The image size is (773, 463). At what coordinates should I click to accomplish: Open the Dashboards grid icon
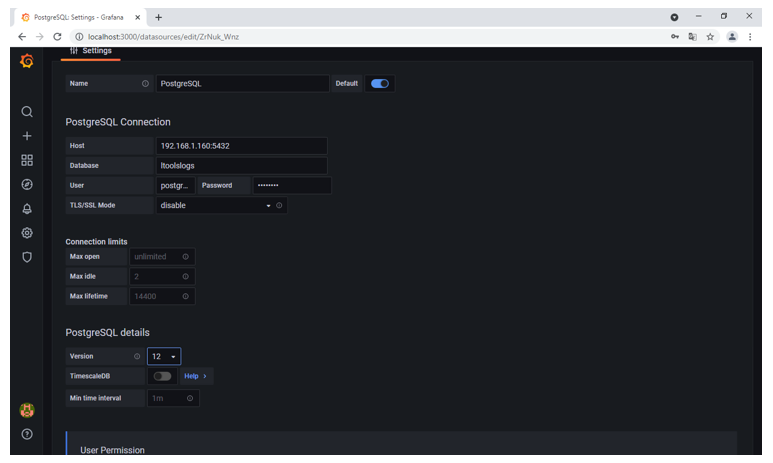click(x=27, y=160)
